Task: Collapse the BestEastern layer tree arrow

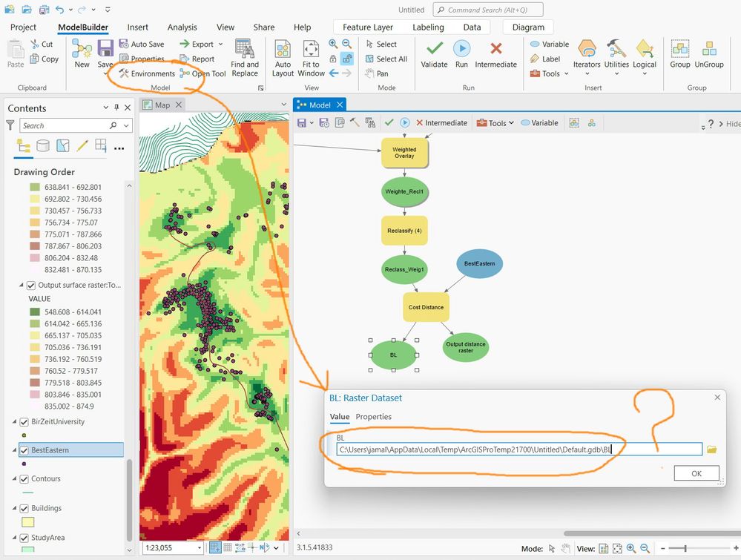Action: click(14, 450)
